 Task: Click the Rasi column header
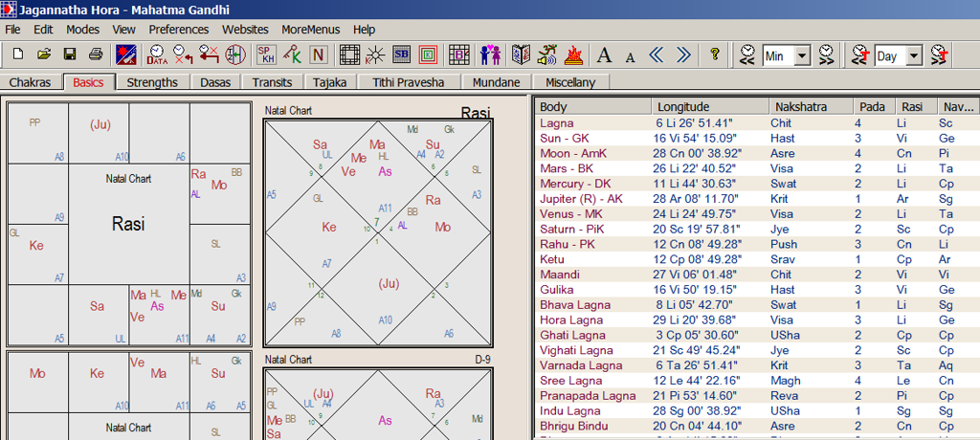916,106
